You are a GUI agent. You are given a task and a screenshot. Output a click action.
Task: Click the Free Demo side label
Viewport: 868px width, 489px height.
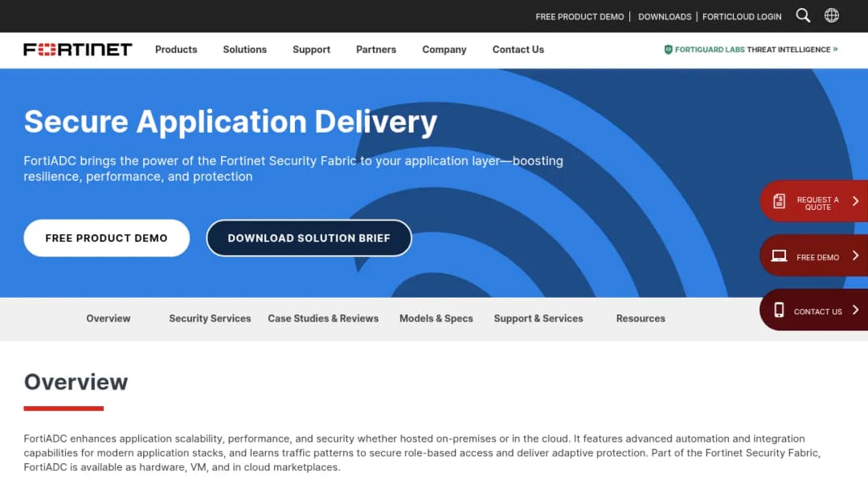pyautogui.click(x=817, y=257)
